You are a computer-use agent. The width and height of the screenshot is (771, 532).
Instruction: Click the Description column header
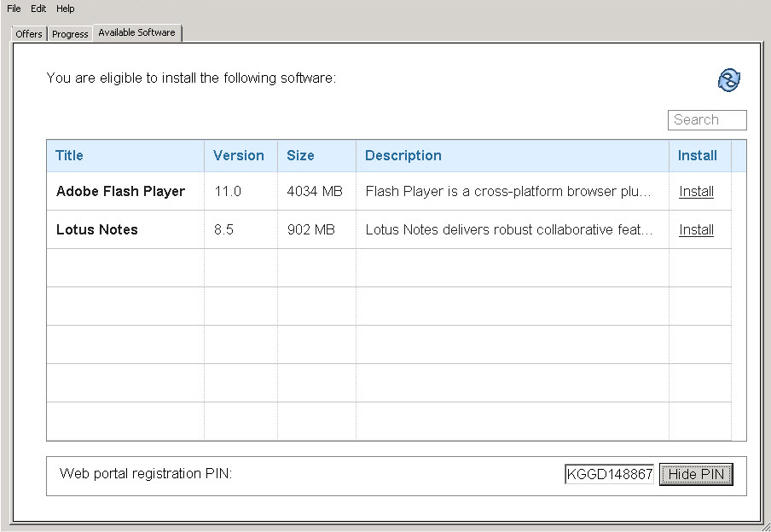(x=403, y=155)
